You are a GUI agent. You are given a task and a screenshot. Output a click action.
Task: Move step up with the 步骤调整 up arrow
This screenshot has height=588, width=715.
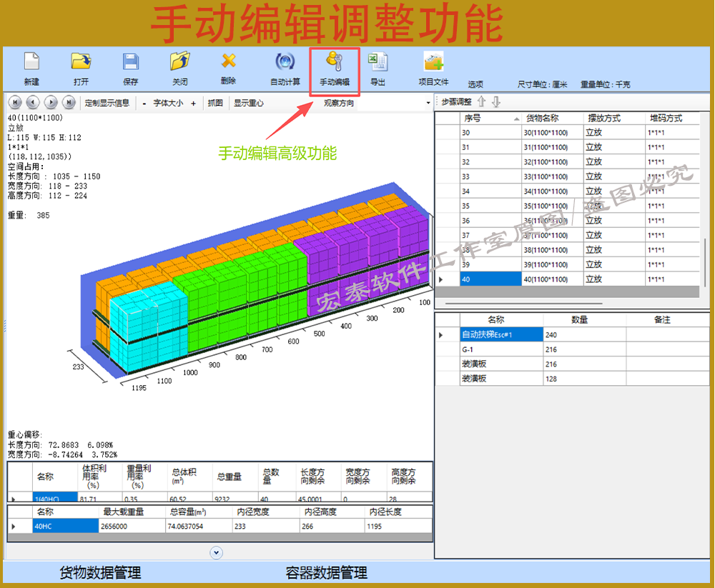[481, 101]
